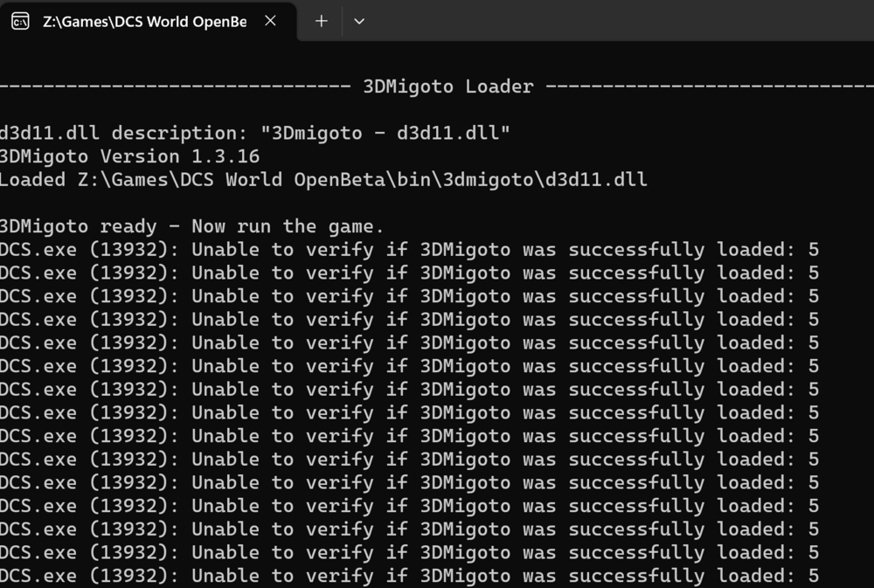Click the quoted "3Dmigoto - d3d11.dll" string
Screen dimensions: 874x588
click(385, 134)
